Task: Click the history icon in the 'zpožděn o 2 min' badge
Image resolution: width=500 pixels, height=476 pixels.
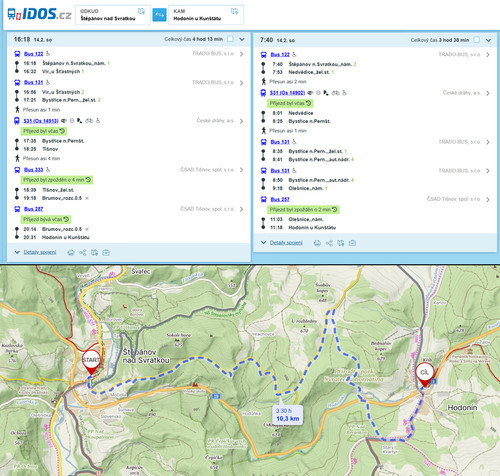Action: 335,210
